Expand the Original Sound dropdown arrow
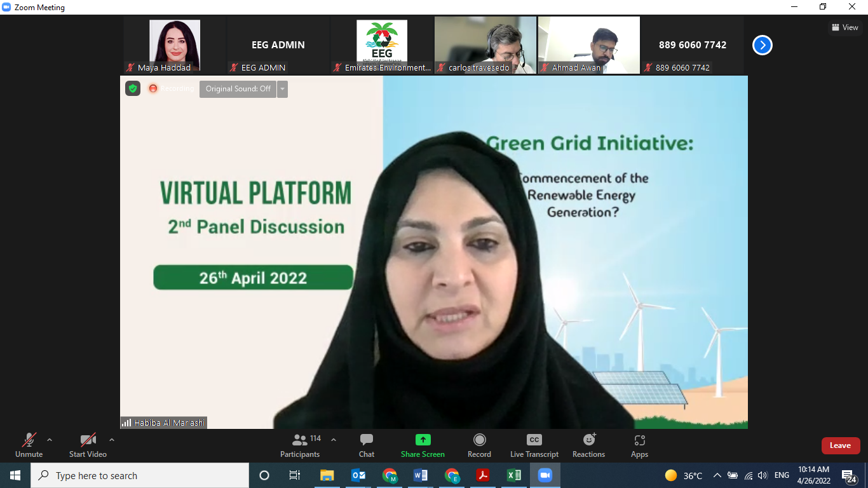868x488 pixels. [x=282, y=89]
